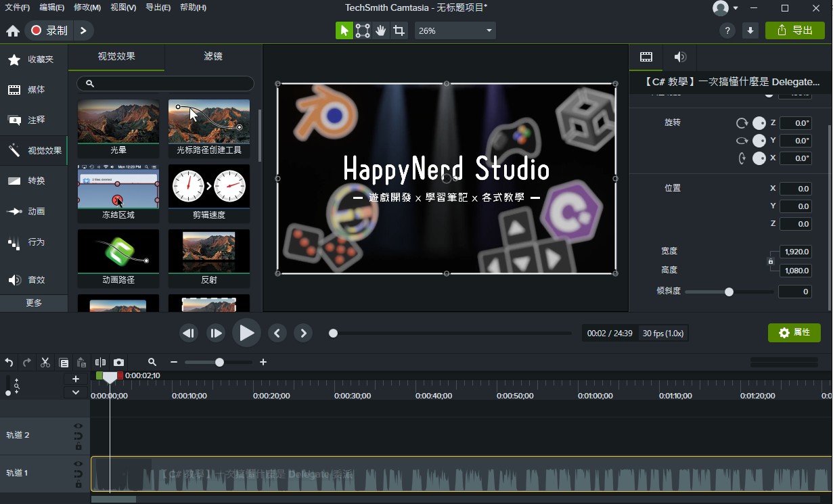Hide 轨道 2 using the eye icon
The height and width of the screenshot is (504, 833).
coord(78,426)
